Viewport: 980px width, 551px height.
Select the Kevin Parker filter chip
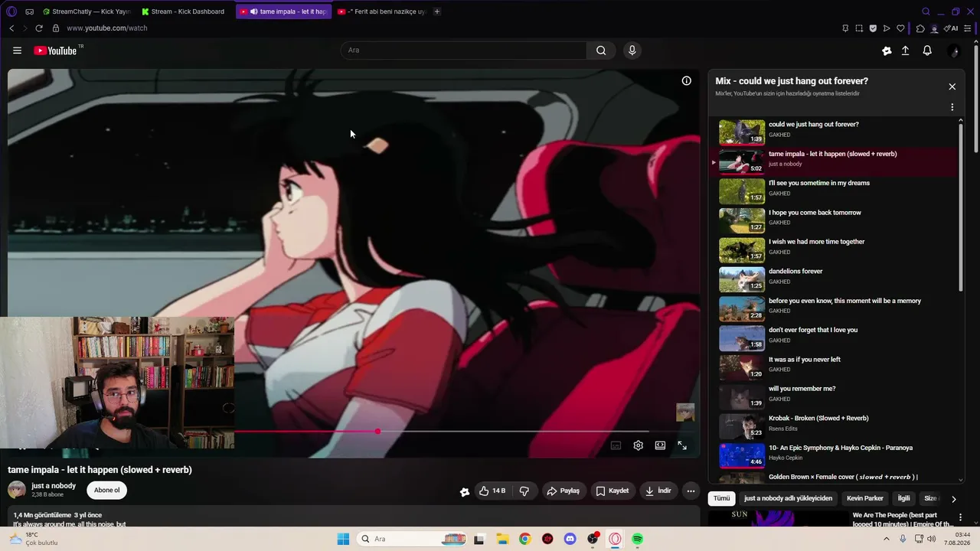[x=865, y=498]
